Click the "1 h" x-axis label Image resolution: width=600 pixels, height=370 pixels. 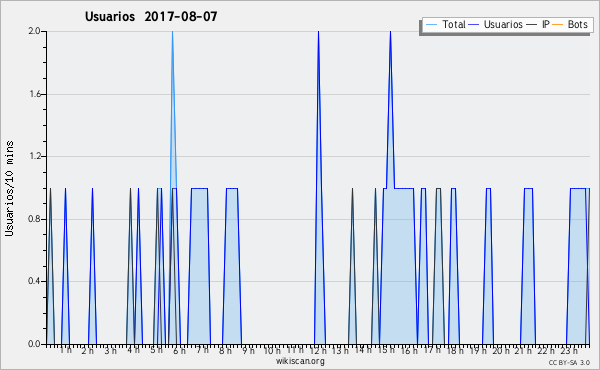pyautogui.click(x=65, y=350)
